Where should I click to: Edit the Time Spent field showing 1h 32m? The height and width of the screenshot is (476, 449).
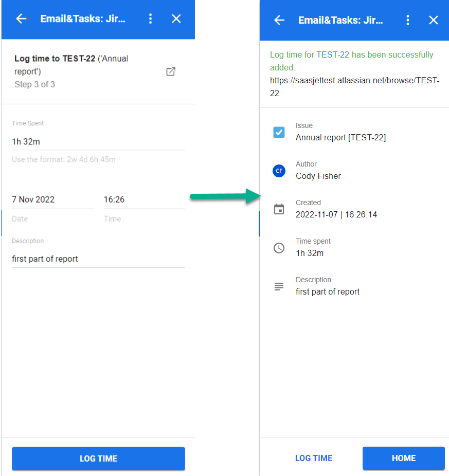click(51, 141)
